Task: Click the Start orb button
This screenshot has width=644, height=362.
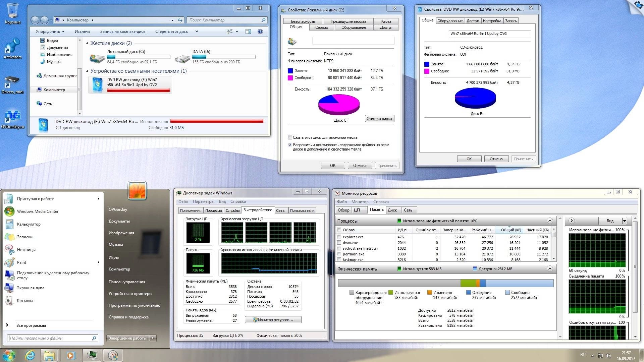Action: [9, 355]
